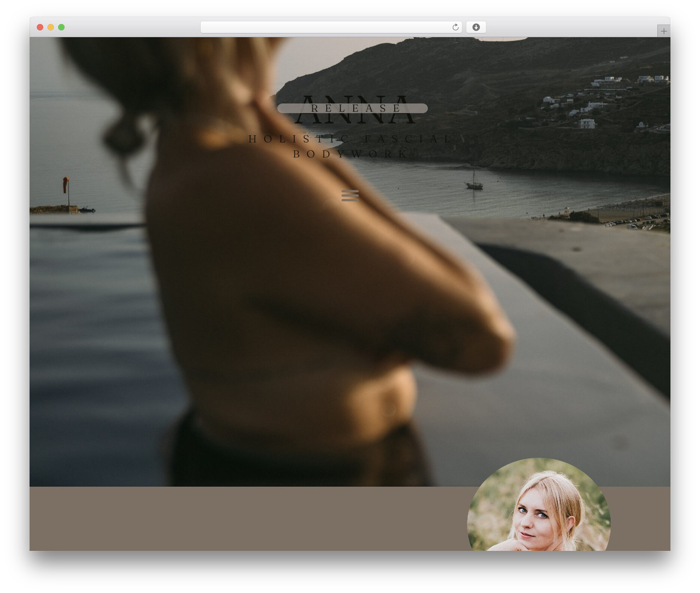Screen dimensions: 700x593
Task: Open the hamburger navigation menu
Action: [x=350, y=195]
